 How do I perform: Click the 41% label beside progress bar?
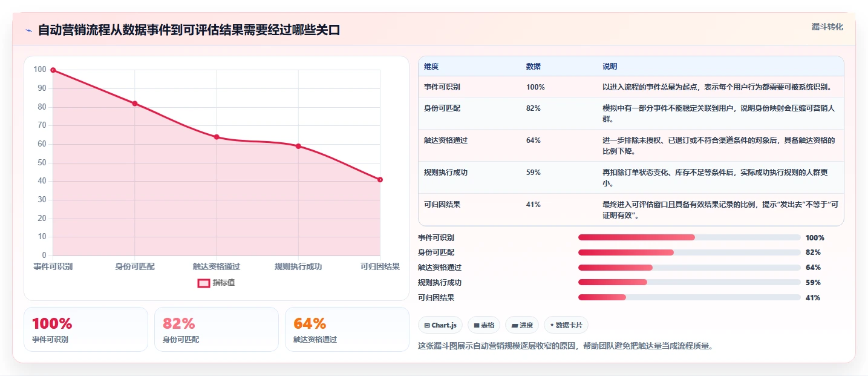pos(813,297)
